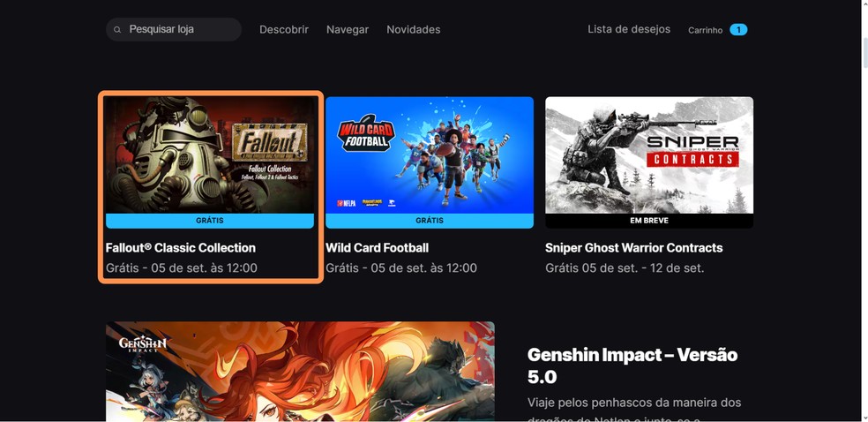Screen dimensions: 868x422
Task: Click the cart item count badge
Action: 738,29
